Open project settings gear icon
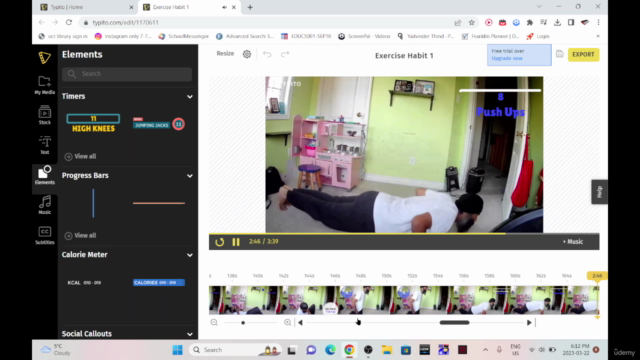 point(247,54)
